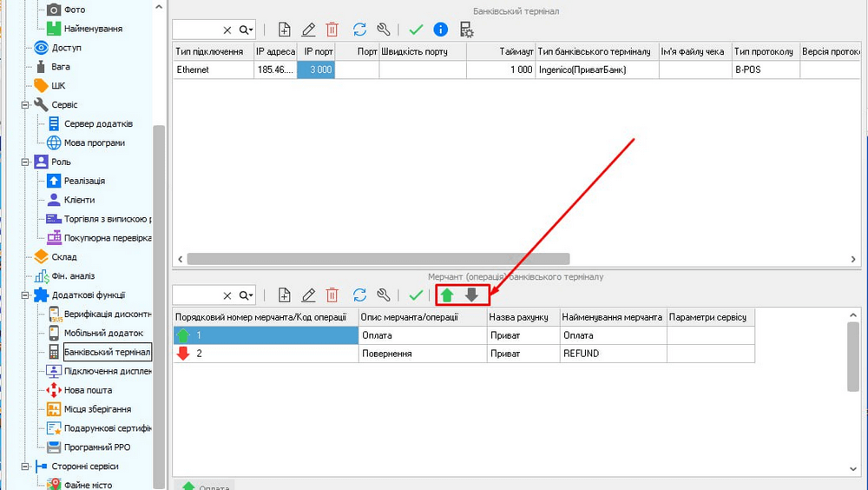Select Програмний РРО tree item
This screenshot has height=490, width=868.
coord(96,447)
